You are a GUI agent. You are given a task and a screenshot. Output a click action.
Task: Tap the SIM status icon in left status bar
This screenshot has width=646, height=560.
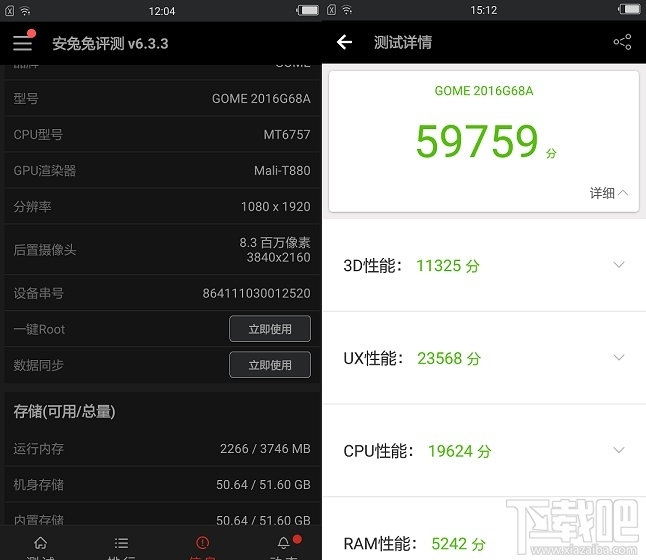click(9, 11)
